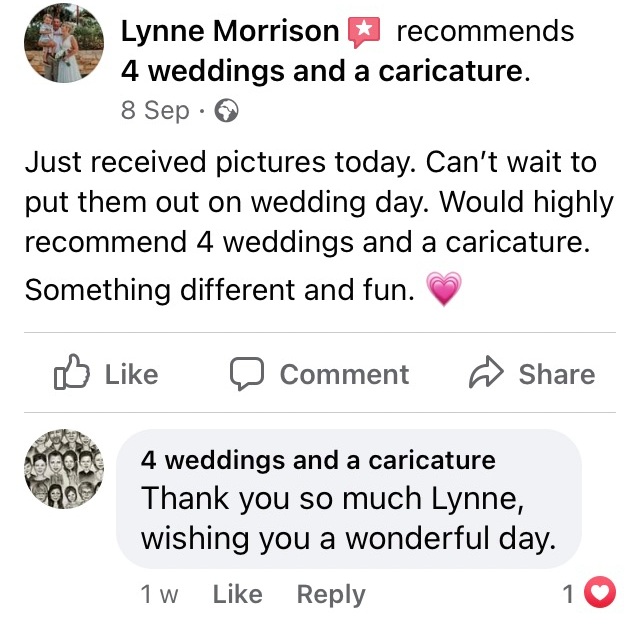Click the Share arrow icon
The height and width of the screenshot is (636, 640).
pos(485,374)
